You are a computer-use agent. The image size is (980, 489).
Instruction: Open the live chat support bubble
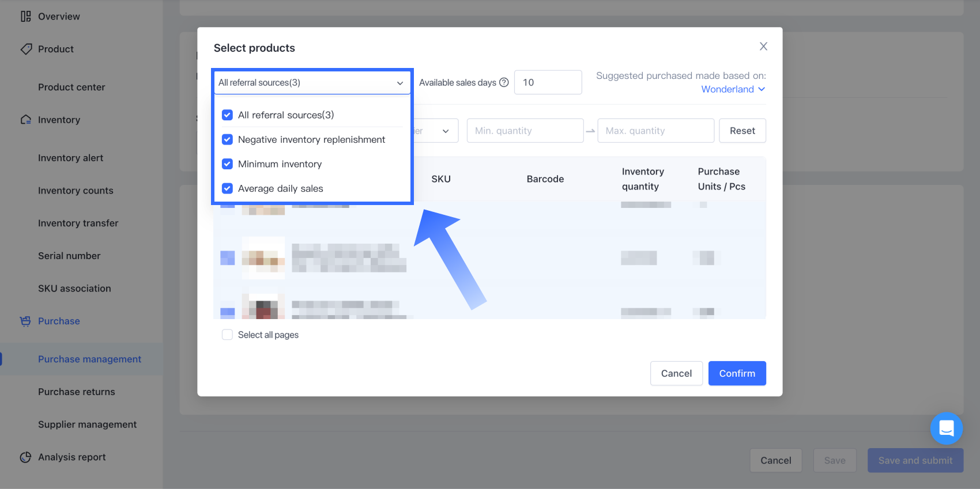tap(946, 428)
